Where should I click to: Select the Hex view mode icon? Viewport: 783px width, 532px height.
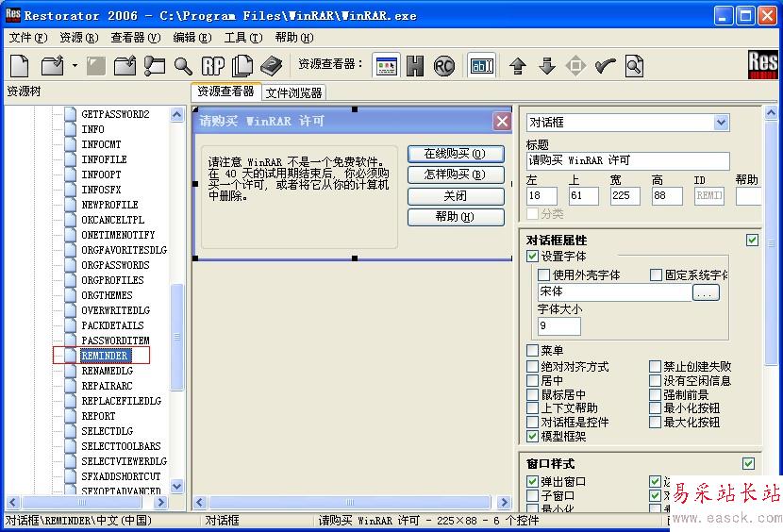coord(414,65)
